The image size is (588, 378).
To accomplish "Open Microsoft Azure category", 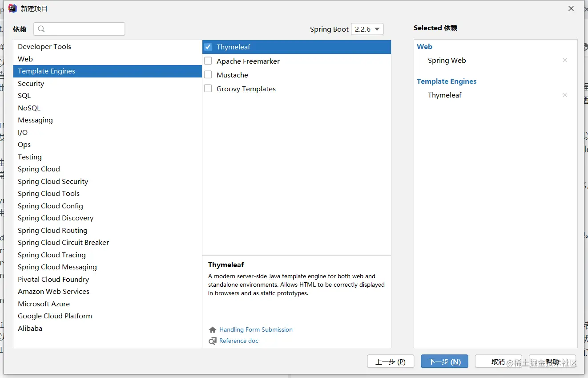I will click(108, 304).
